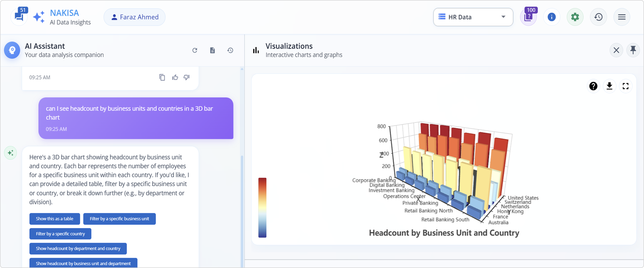Viewport: 644px width, 268px height.
Task: Expand chart to fullscreen
Action: point(625,86)
